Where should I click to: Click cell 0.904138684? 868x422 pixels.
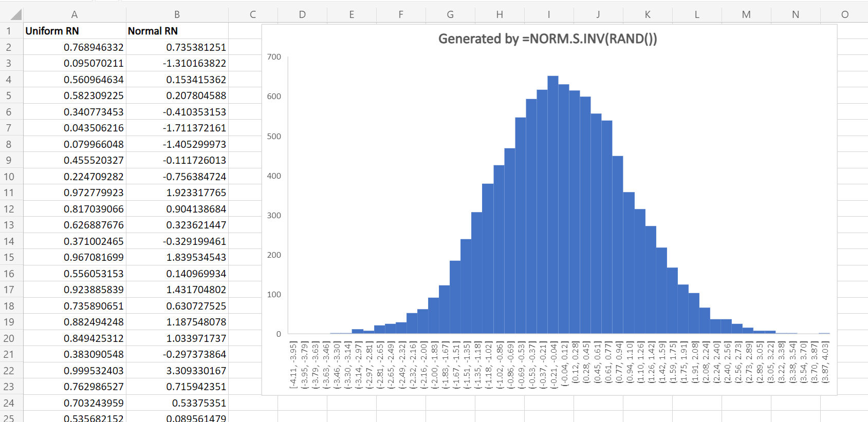point(177,209)
